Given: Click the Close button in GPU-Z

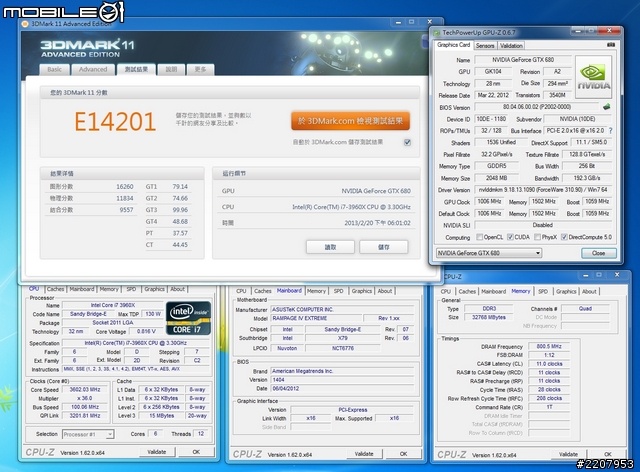Looking at the screenshot, I should point(599,253).
